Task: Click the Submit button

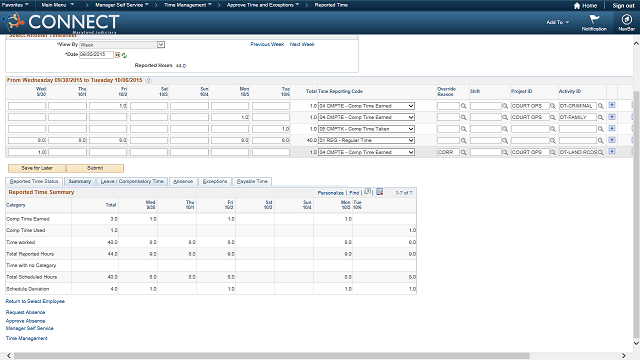Action: point(95,168)
